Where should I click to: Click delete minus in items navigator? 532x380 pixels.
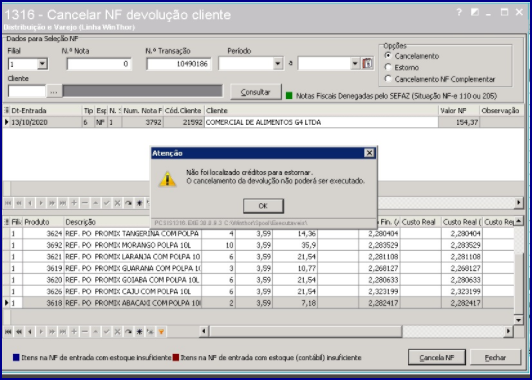coord(85,332)
